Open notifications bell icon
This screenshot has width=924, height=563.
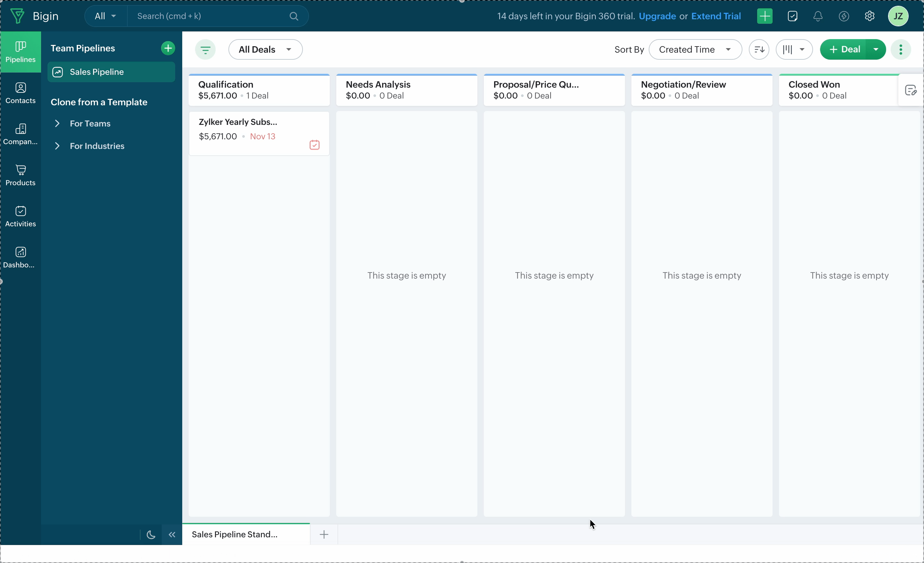click(x=818, y=16)
